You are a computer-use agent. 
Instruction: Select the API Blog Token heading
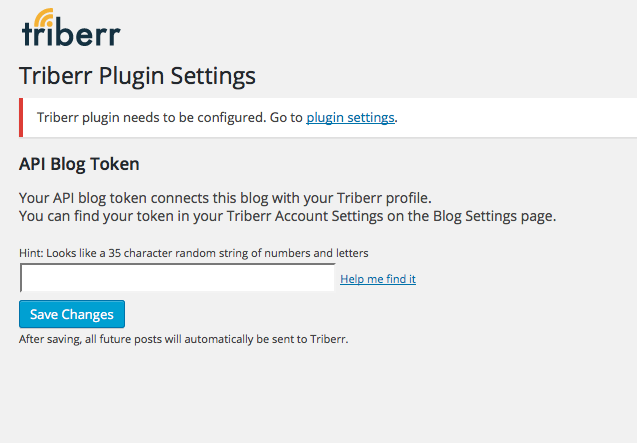[x=79, y=164]
